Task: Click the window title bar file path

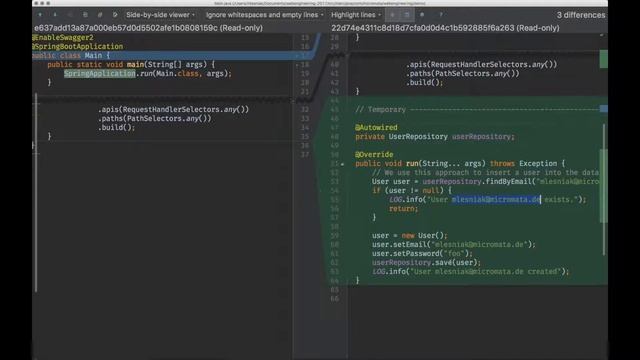Action: click(x=320, y=3)
